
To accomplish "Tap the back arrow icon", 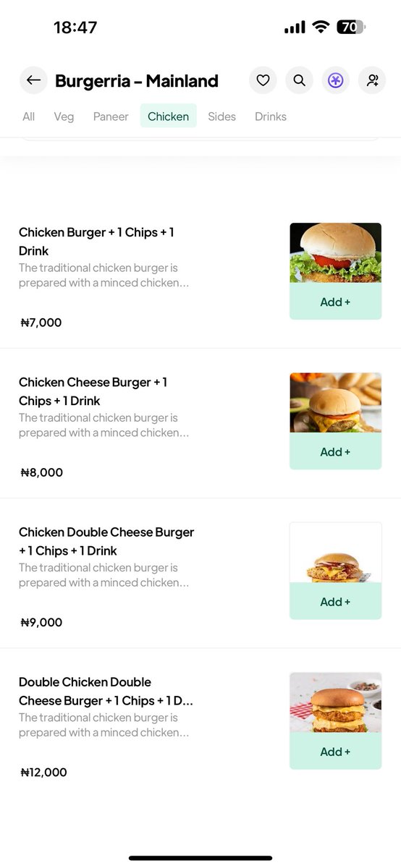I will [33, 80].
